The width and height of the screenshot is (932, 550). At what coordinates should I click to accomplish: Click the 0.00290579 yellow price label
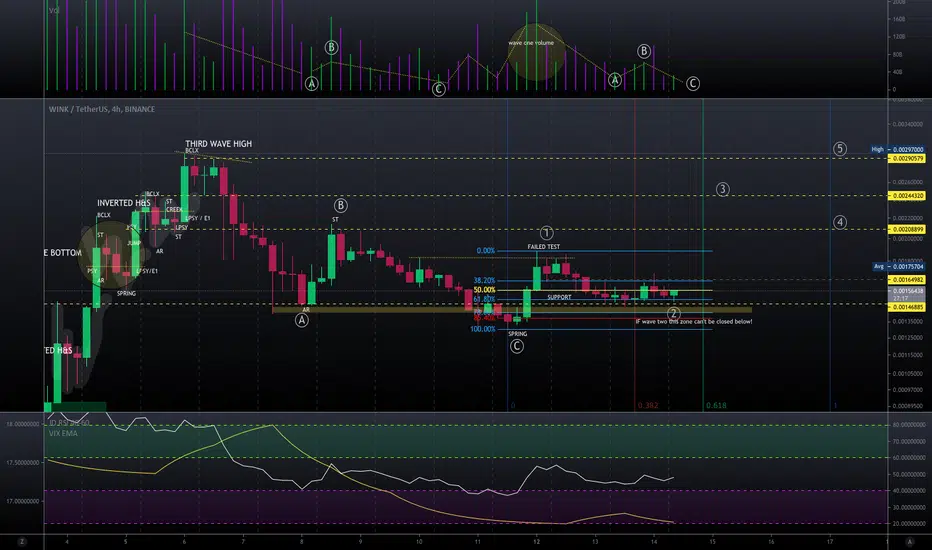(x=906, y=159)
